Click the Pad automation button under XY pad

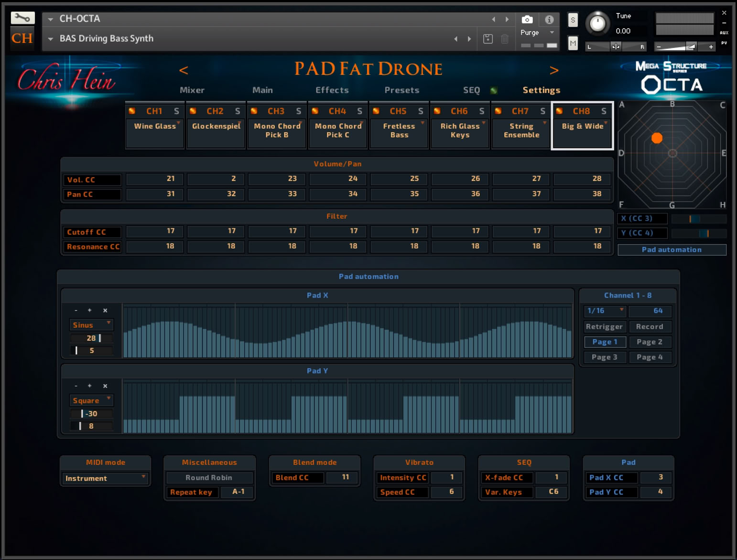(x=672, y=250)
